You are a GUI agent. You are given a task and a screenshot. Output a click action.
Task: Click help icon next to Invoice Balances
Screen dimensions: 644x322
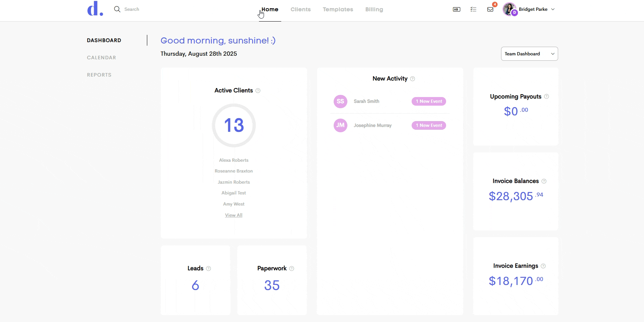544,181
